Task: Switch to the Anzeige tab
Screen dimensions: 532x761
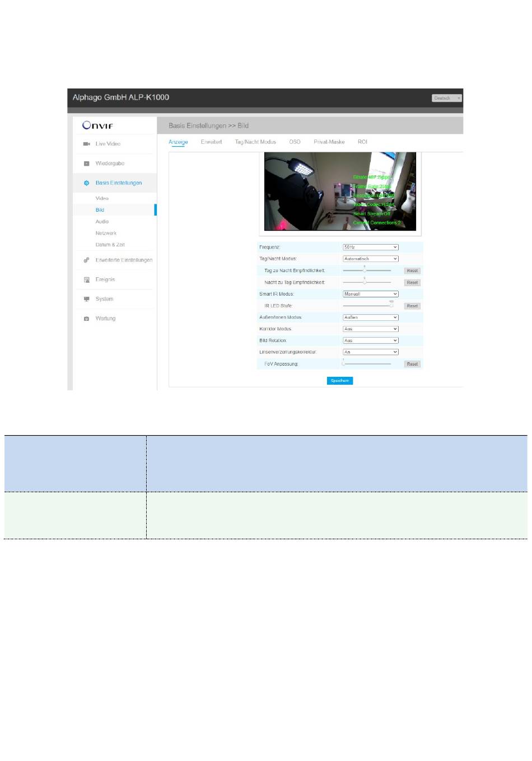Action: 178,142
